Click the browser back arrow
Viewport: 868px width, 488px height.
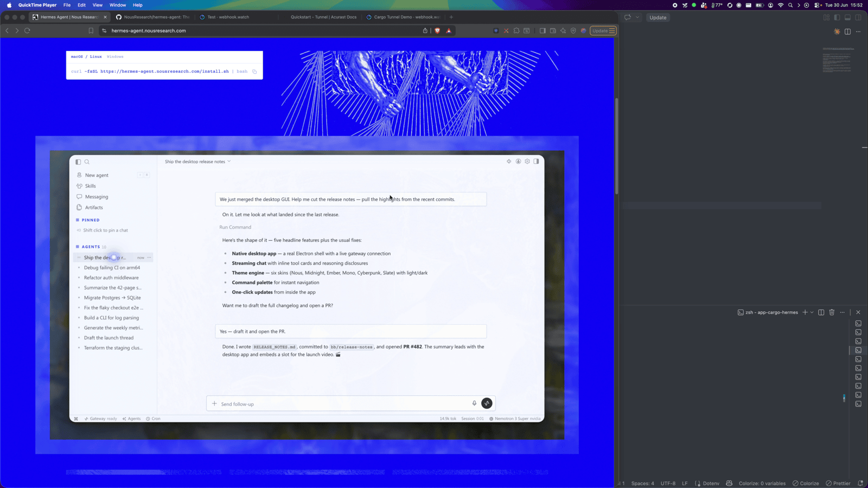tap(7, 31)
